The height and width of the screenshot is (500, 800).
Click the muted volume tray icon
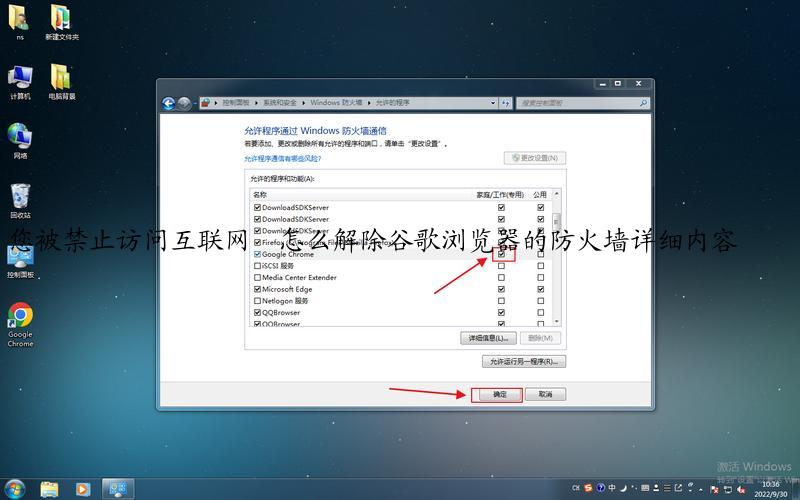pos(740,489)
